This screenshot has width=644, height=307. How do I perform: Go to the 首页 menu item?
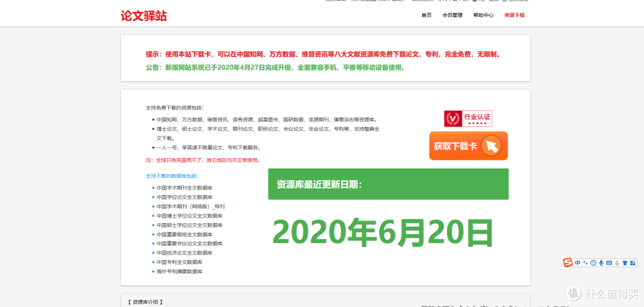(426, 15)
